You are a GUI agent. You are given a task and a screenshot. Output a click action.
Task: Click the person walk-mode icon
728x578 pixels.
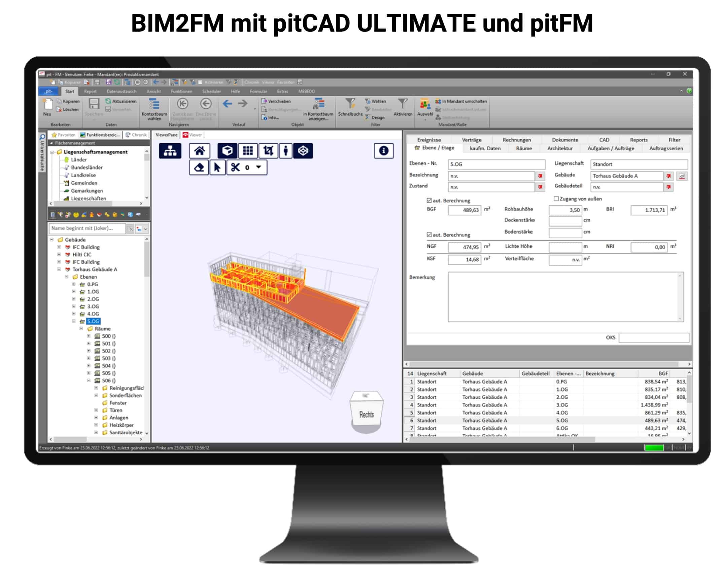click(286, 151)
